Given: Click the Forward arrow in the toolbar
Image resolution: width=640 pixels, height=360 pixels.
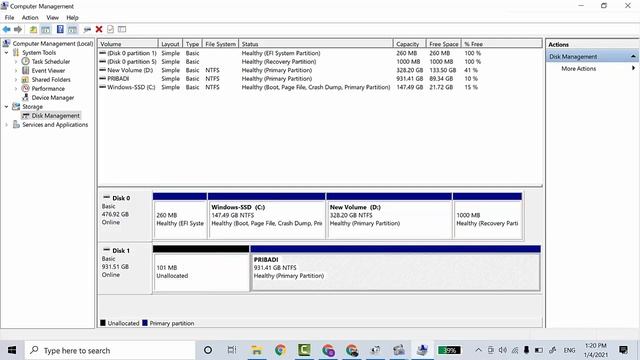Looking at the screenshot, I should click(18, 29).
